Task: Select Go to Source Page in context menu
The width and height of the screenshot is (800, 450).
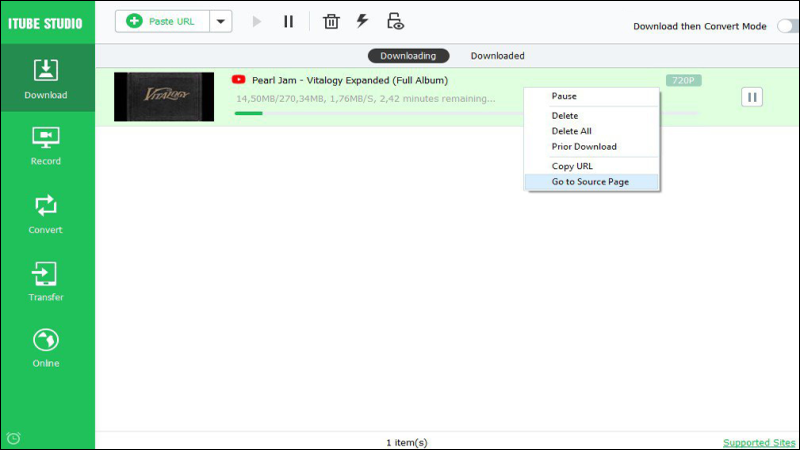Action: click(592, 182)
